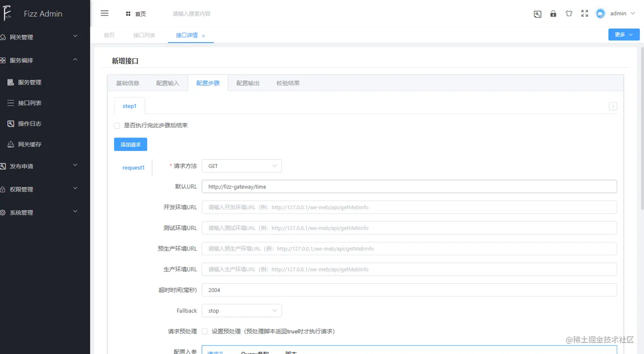Expand the 权限管理 menu chevron
The width and height of the screenshot is (644, 354).
point(75,188)
